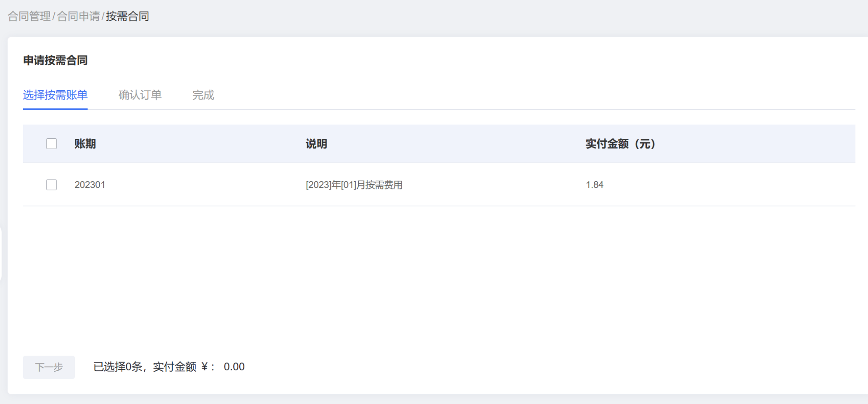This screenshot has height=404, width=868.
Task: Open the 完成 step tab
Action: click(x=203, y=95)
